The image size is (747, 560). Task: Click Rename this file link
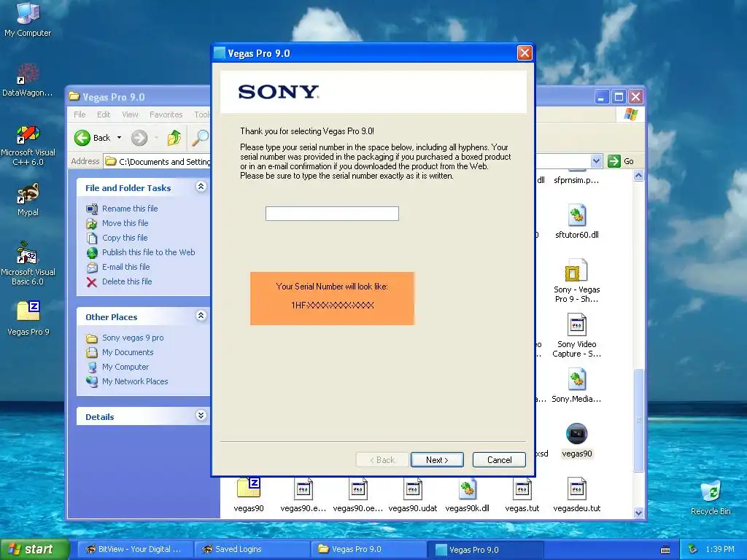coord(130,209)
